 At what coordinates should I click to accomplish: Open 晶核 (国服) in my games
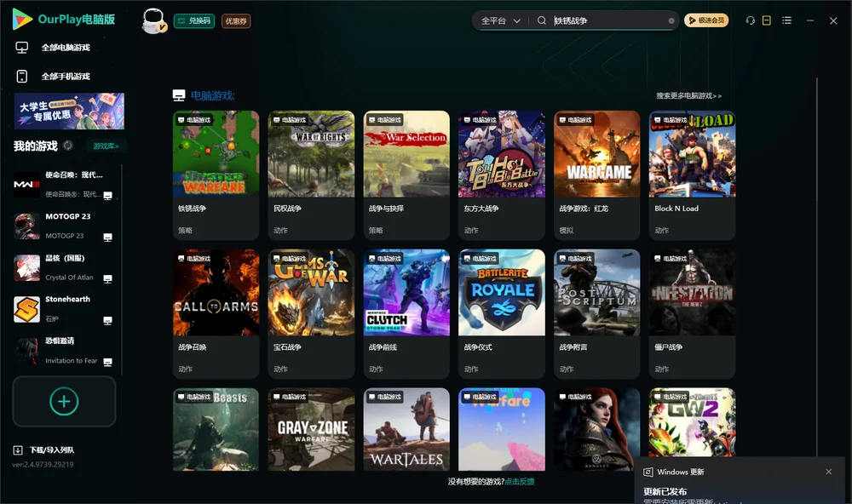click(x=66, y=267)
